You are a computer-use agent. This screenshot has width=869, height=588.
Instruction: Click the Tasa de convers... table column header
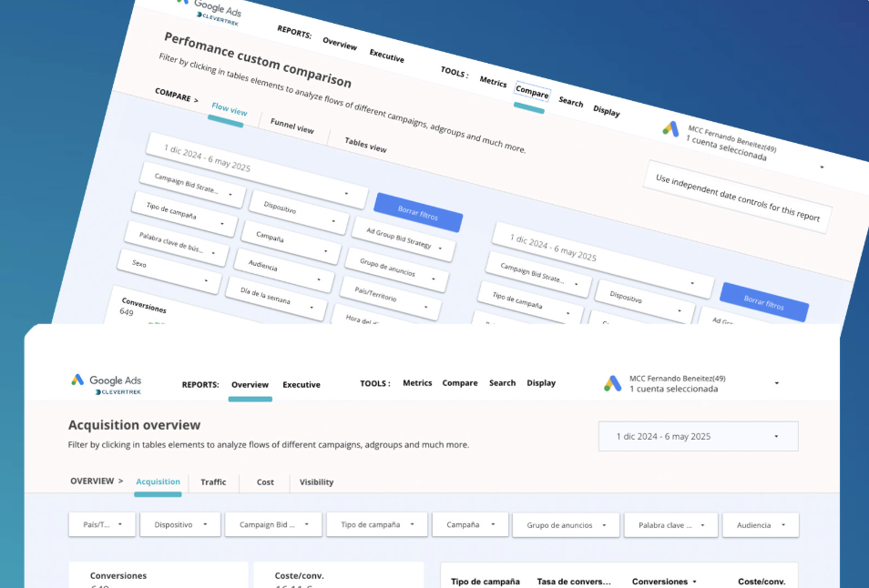point(574,582)
